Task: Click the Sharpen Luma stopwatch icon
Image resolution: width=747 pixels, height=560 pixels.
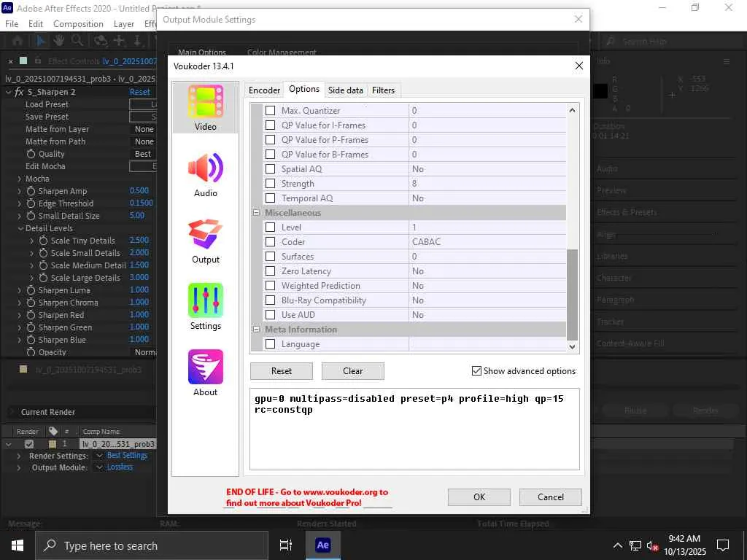Action: click(x=31, y=290)
